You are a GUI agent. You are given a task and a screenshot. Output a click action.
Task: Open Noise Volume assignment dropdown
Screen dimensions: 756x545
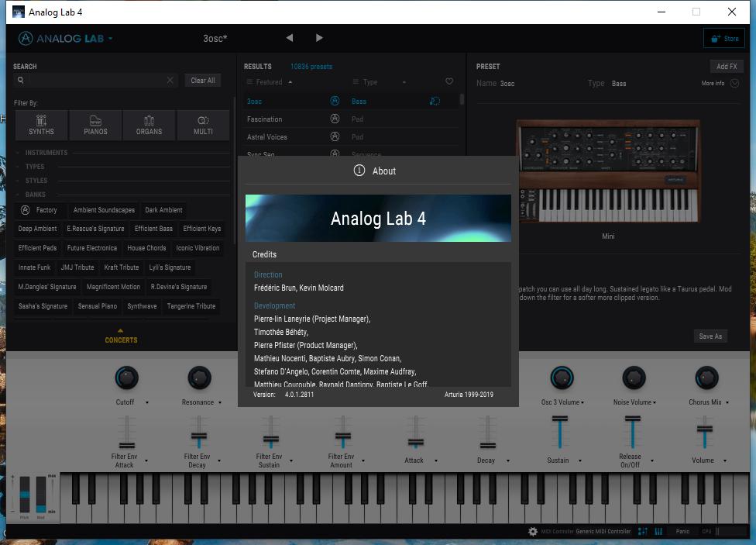tap(655, 402)
